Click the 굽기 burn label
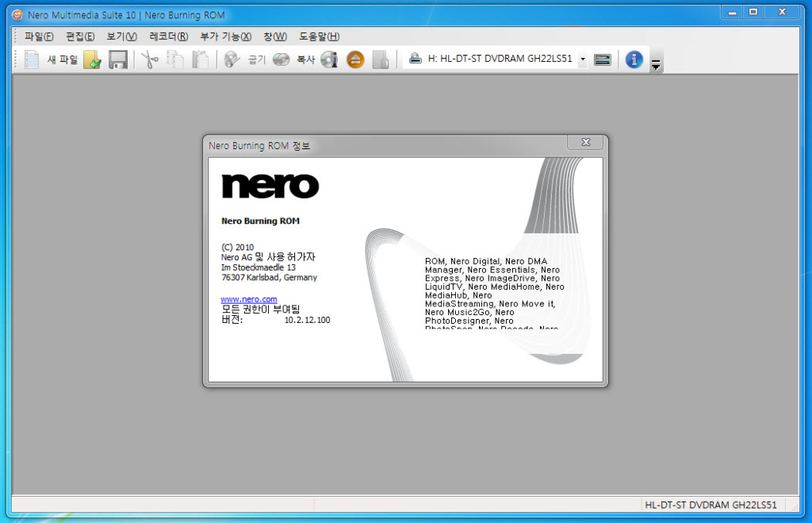Screen dimensions: 812x523 pos(256,60)
